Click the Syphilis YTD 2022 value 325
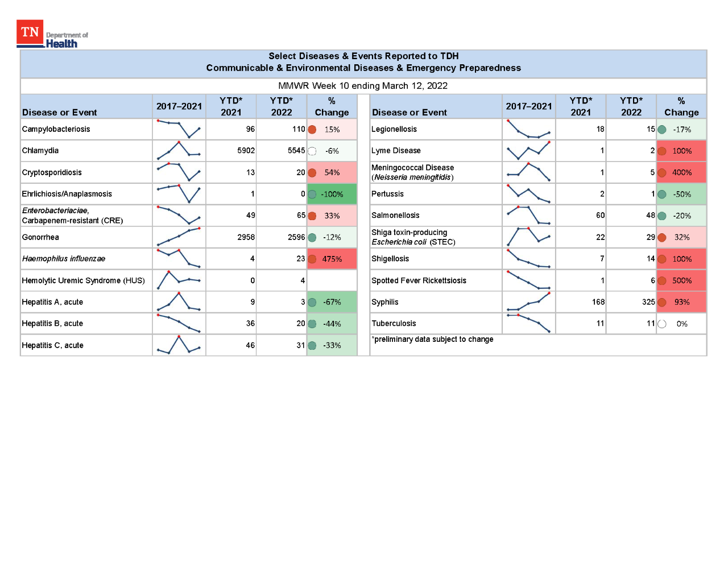The image size is (728, 562). pos(648,302)
